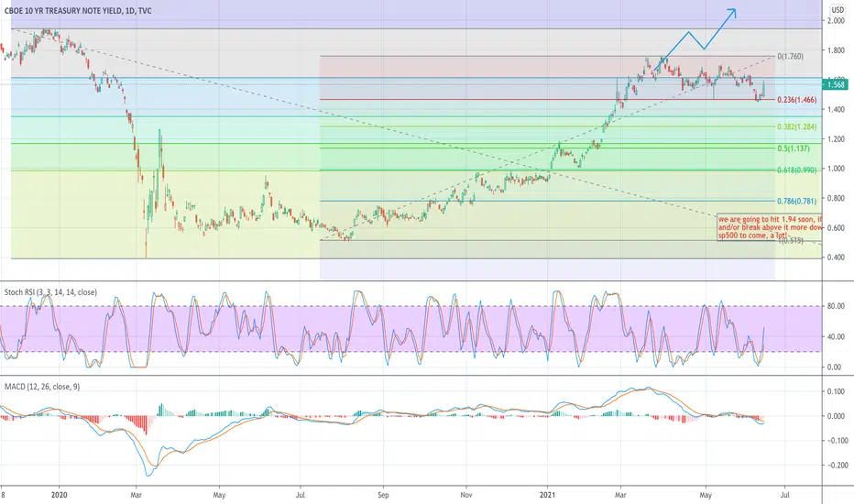Click the 1.000 price axis value
Screen dimensions: 854x504
tap(836, 169)
